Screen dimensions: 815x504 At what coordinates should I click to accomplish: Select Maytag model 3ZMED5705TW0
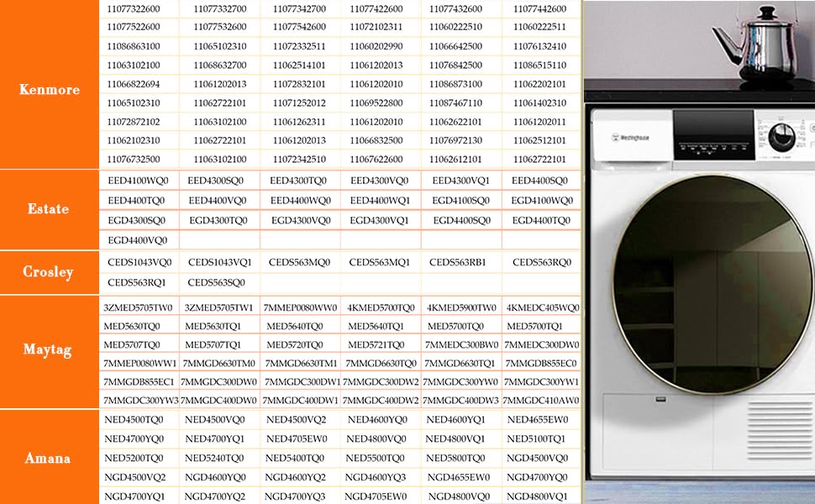coord(138,307)
